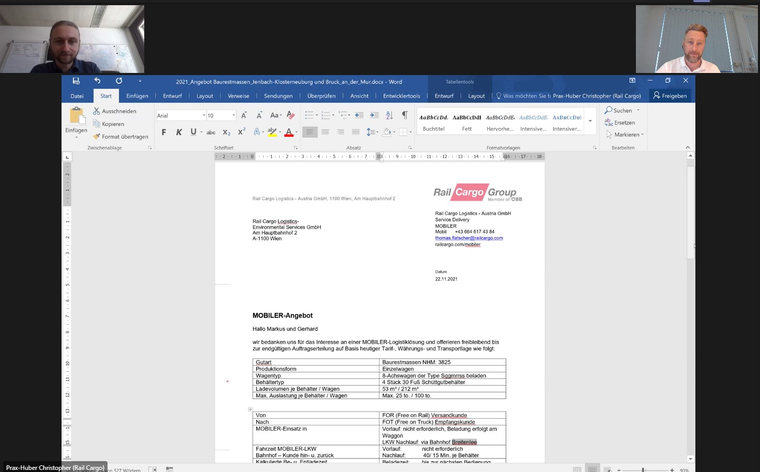Apply numbered list formatting
This screenshot has width=760, height=472.
pos(326,115)
